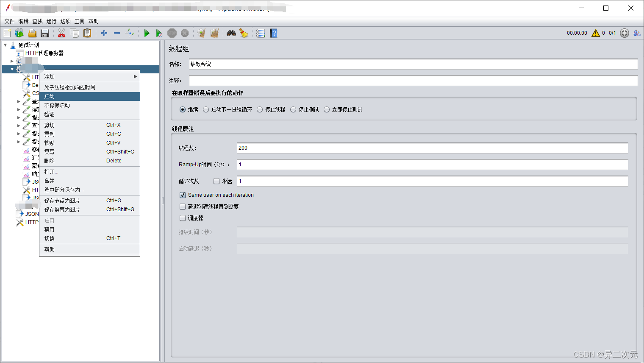Select the 停止测试 radio option
This screenshot has height=363, width=644.
(293, 109)
